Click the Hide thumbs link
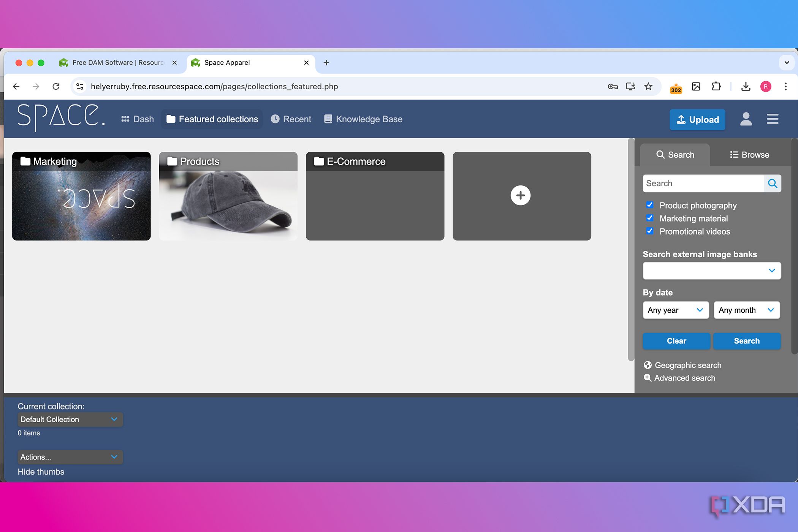 (41, 472)
